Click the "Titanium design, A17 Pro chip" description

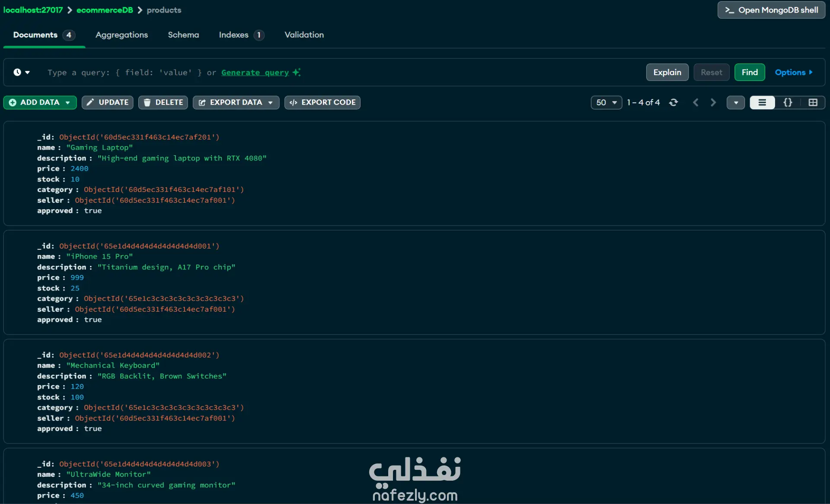coord(166,267)
